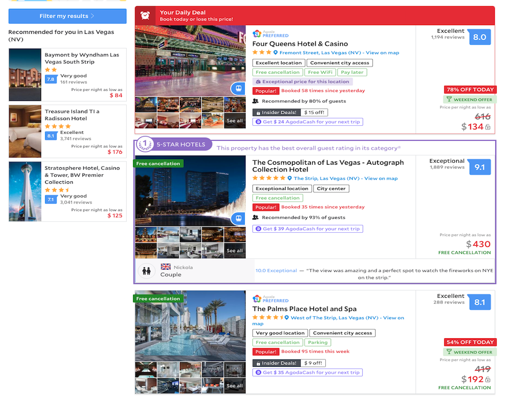Click the Cosmopolitan map pin icon
Screen dimensions: 532x399
pyautogui.click(x=289, y=178)
